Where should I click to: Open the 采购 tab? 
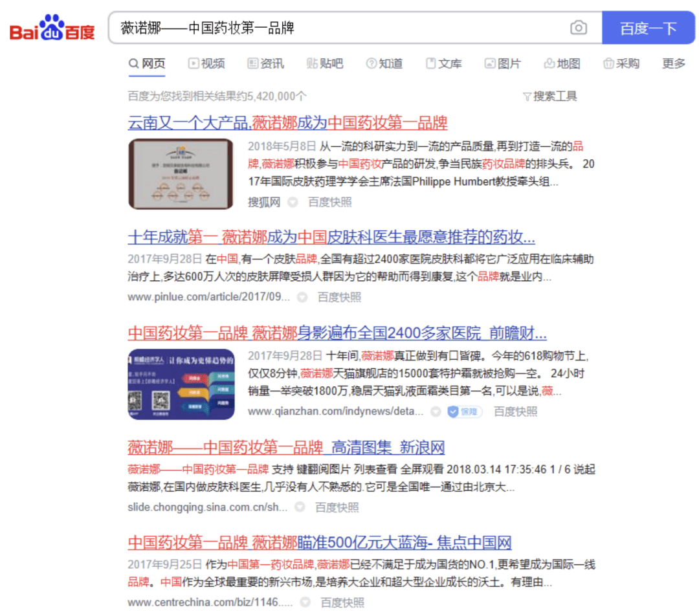pyautogui.click(x=621, y=64)
